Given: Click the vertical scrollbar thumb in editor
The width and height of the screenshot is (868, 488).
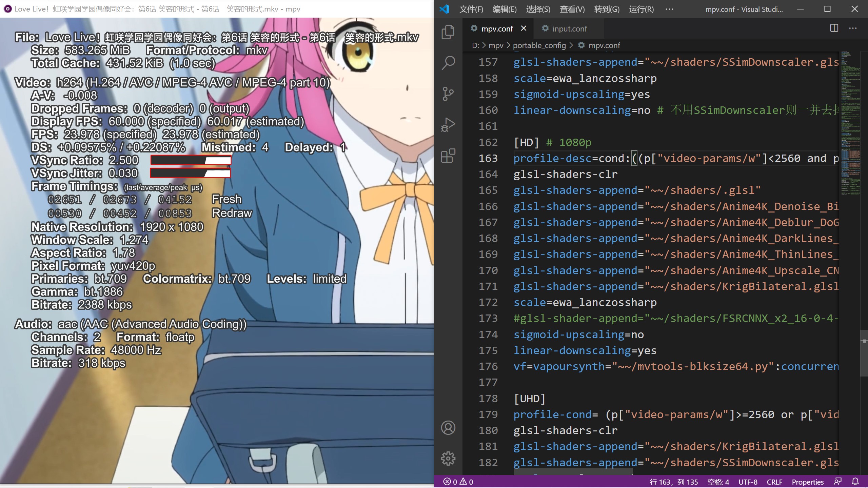Looking at the screenshot, I should [864, 353].
